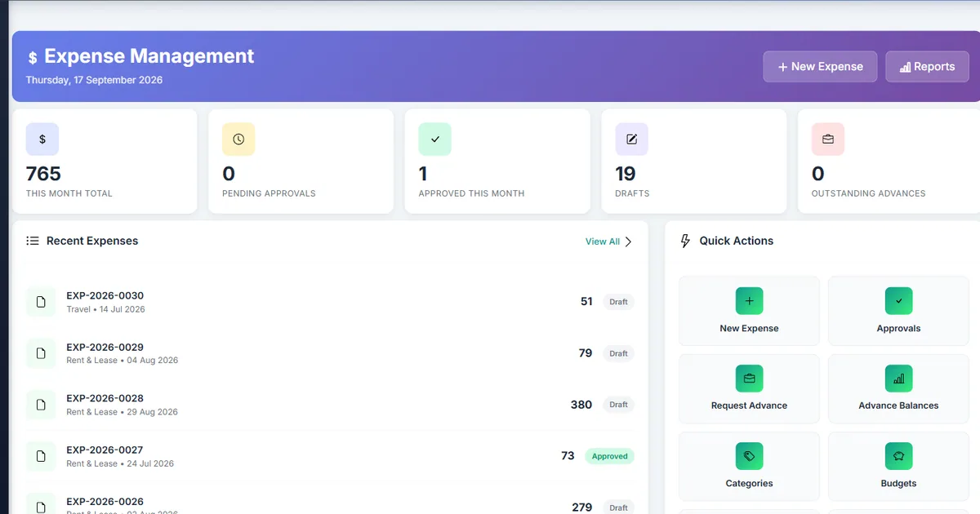Click the amount 79 on EXP-2026-0029
The width and height of the screenshot is (980, 514).
(586, 353)
